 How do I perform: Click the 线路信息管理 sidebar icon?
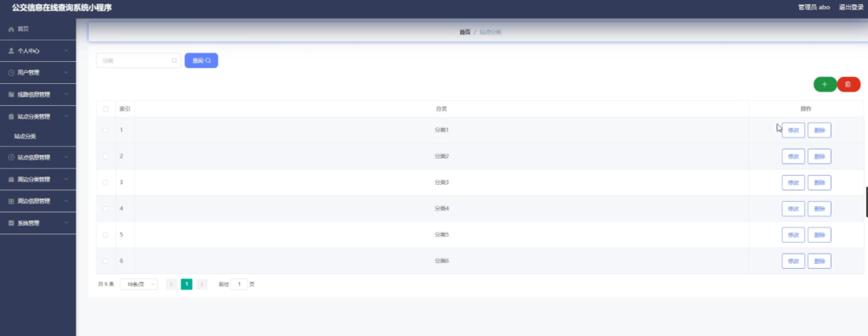11,95
